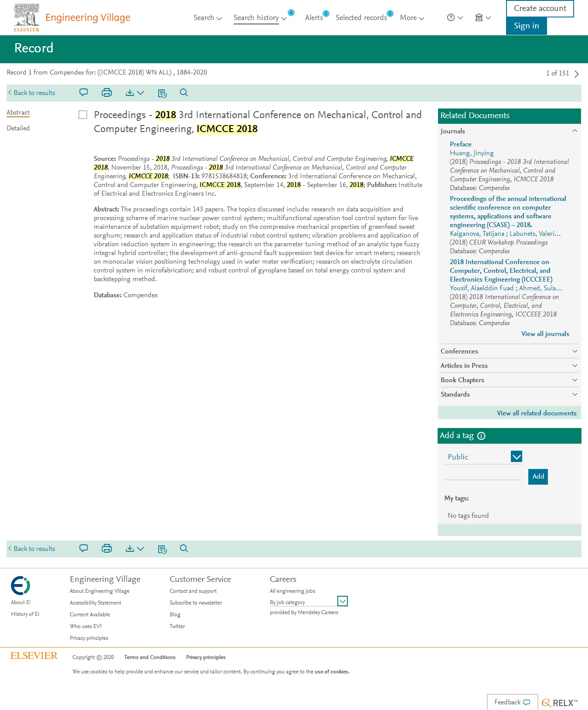Open CSASE 2018 proceedings related link

coord(508,212)
